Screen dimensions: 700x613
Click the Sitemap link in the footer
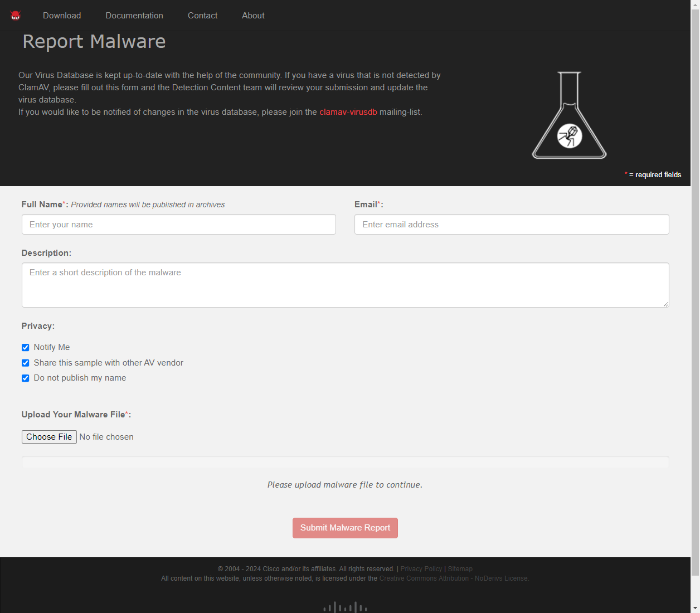point(460,568)
